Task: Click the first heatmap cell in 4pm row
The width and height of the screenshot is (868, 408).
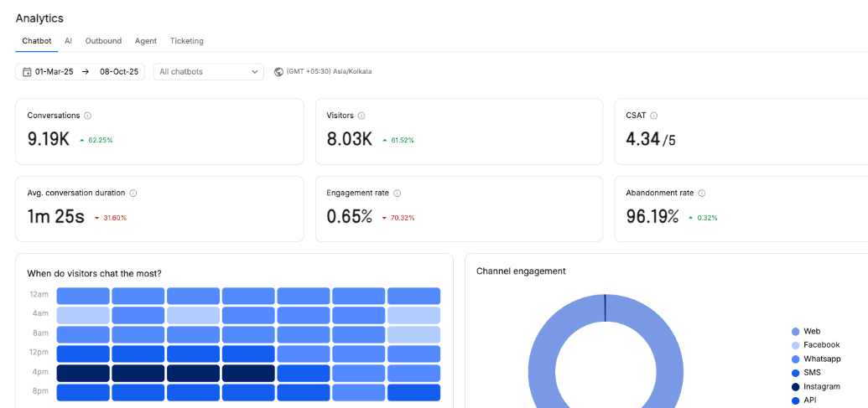Action: pos(83,373)
